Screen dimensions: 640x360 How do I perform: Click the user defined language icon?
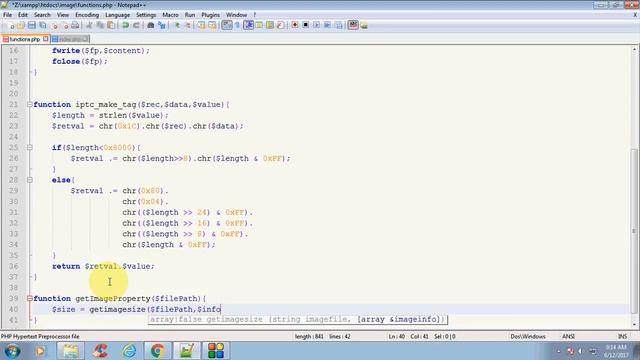coord(259,25)
